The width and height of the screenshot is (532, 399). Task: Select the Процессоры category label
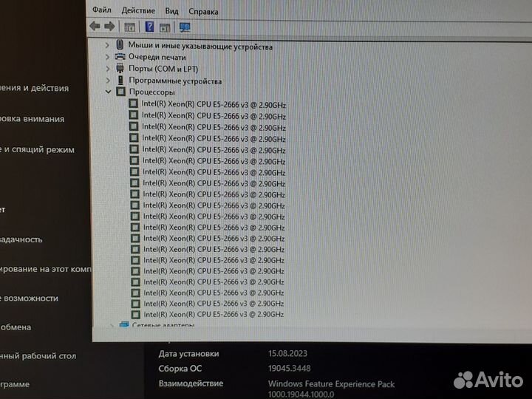tap(152, 92)
